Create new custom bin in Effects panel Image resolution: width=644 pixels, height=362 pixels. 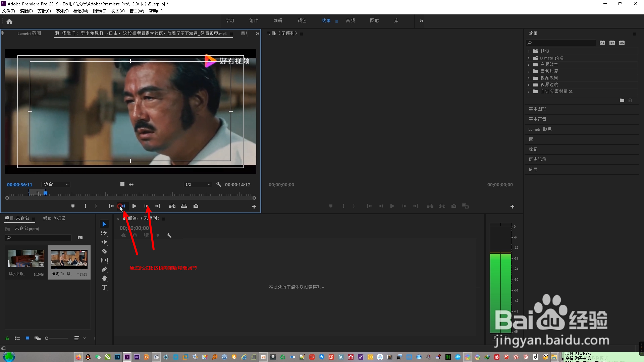pos(622,101)
